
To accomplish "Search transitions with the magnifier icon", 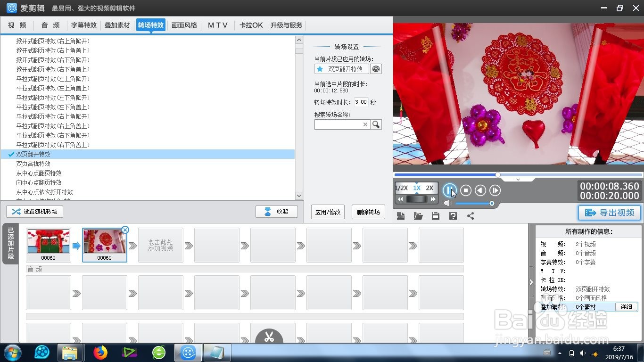I will [x=376, y=124].
